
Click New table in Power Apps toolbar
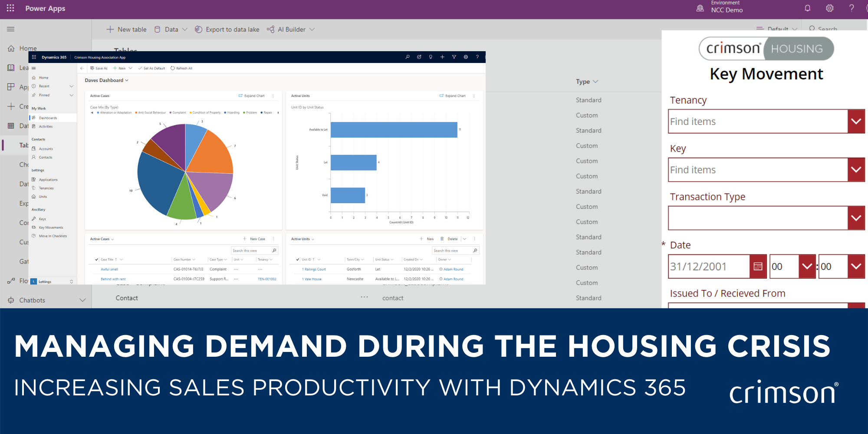[126, 30]
